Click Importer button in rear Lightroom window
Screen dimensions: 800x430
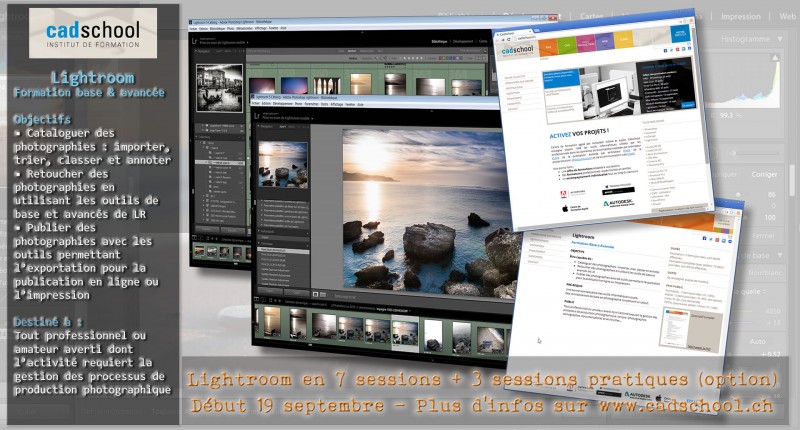point(207,229)
